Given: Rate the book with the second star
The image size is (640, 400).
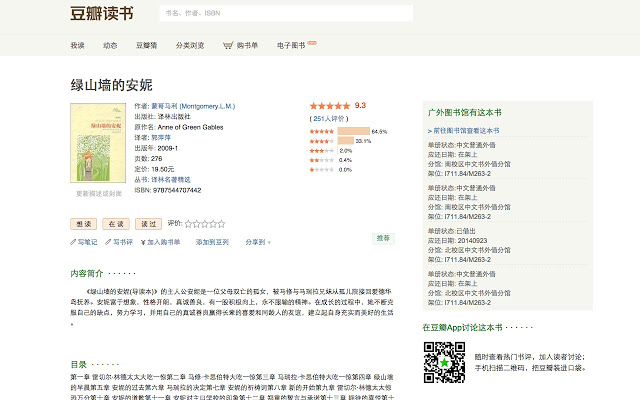Looking at the screenshot, I should click(x=196, y=224).
